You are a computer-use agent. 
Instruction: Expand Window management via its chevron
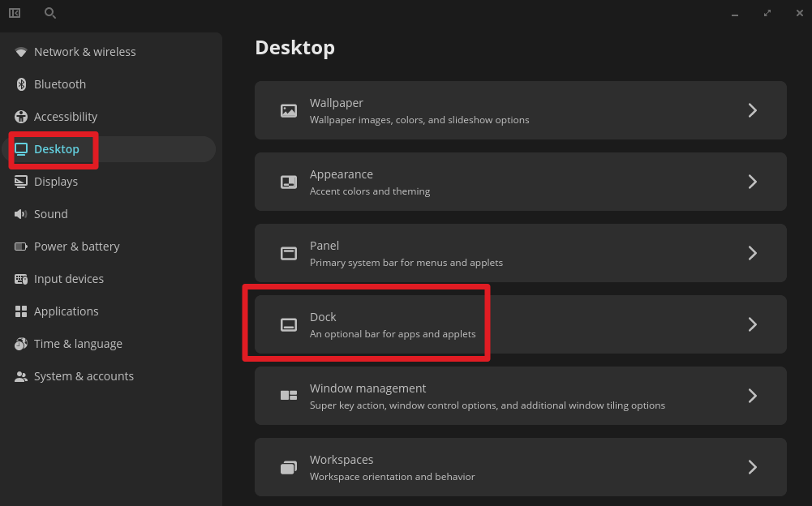click(752, 395)
